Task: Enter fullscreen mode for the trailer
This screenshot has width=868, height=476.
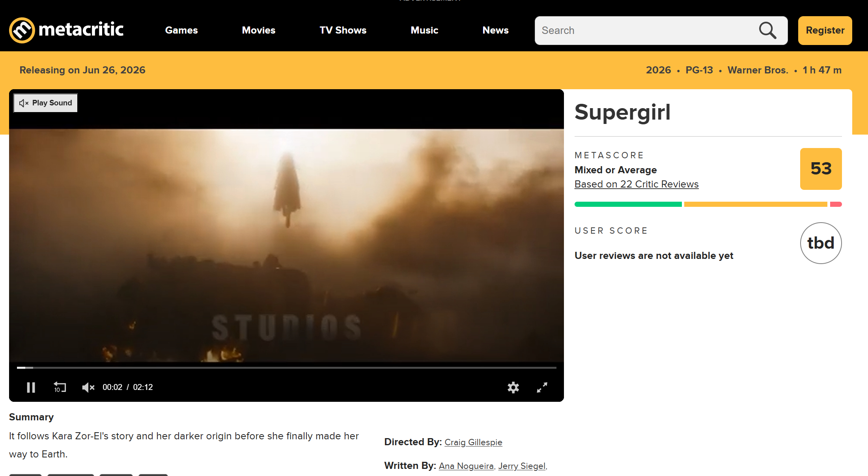Action: click(x=542, y=388)
